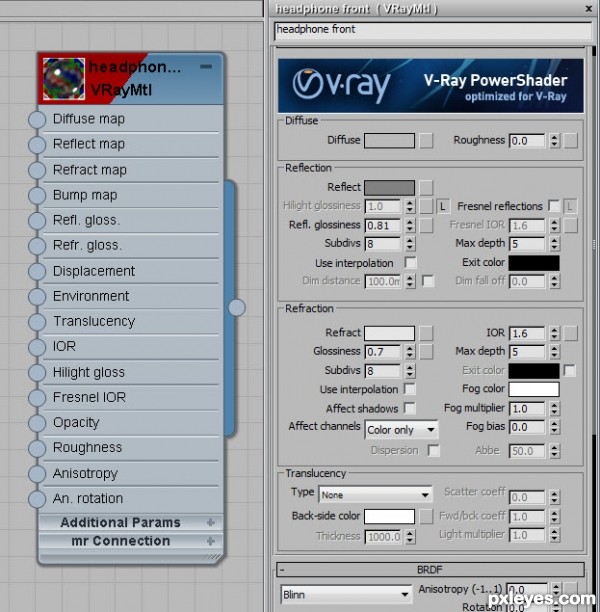Viewport: 600px width, 612px height.
Task: Click the Refract color swatch
Action: click(389, 333)
